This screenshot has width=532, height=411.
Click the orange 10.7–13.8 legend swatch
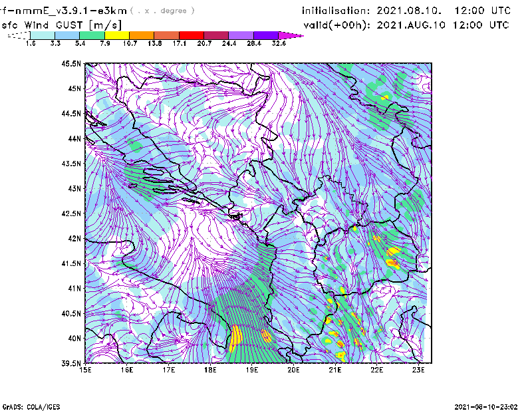[x=142, y=35]
